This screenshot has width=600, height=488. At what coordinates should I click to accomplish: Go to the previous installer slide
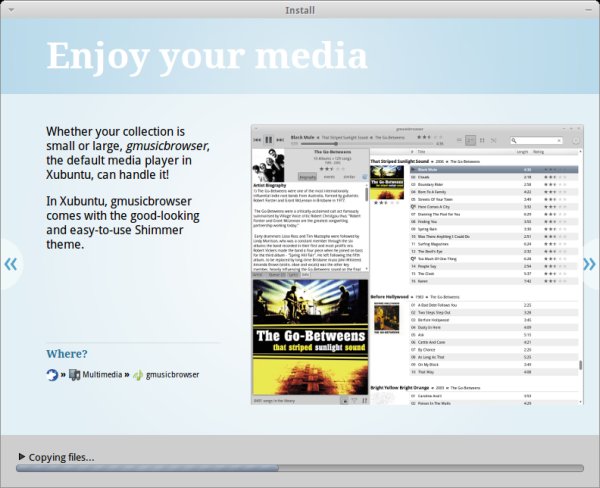pyautogui.click(x=11, y=264)
